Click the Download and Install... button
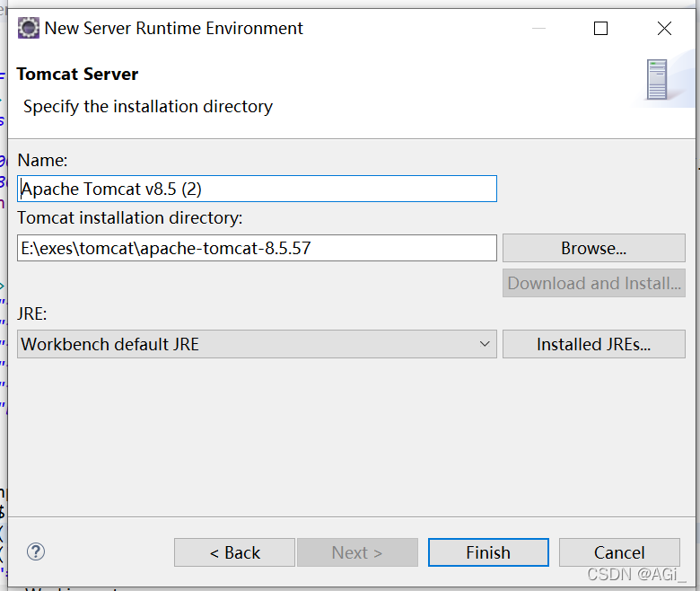Image resolution: width=700 pixels, height=591 pixels. tap(594, 283)
